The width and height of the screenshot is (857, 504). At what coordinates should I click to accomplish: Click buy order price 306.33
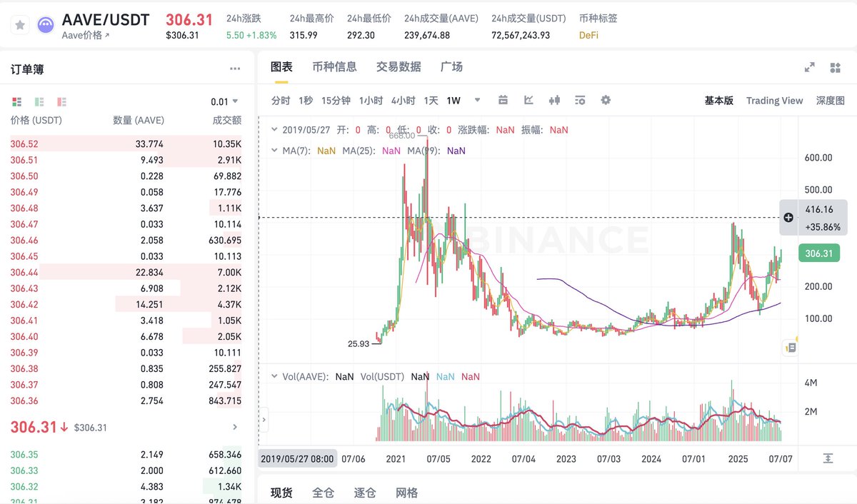(x=24, y=470)
